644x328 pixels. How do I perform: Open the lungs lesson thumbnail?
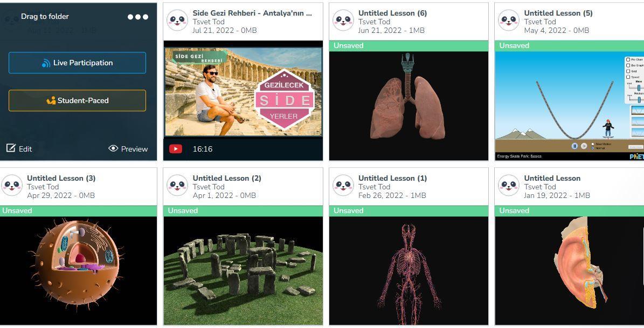click(408, 106)
